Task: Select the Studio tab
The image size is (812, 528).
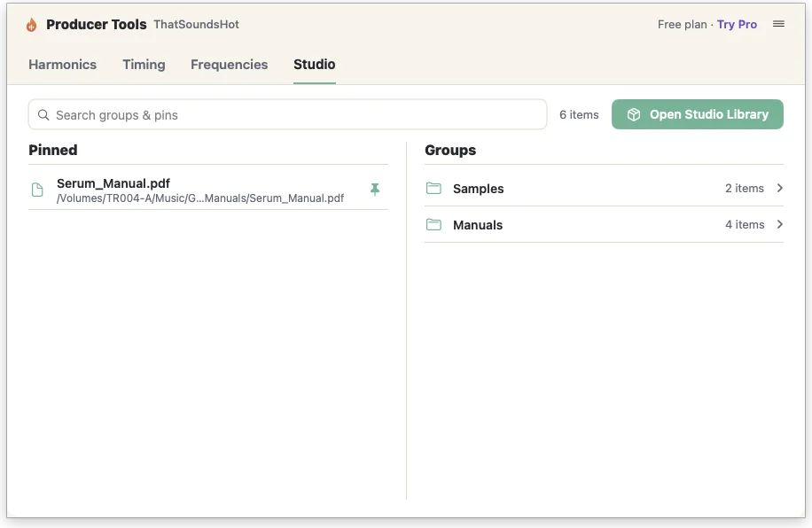Action: click(x=315, y=64)
